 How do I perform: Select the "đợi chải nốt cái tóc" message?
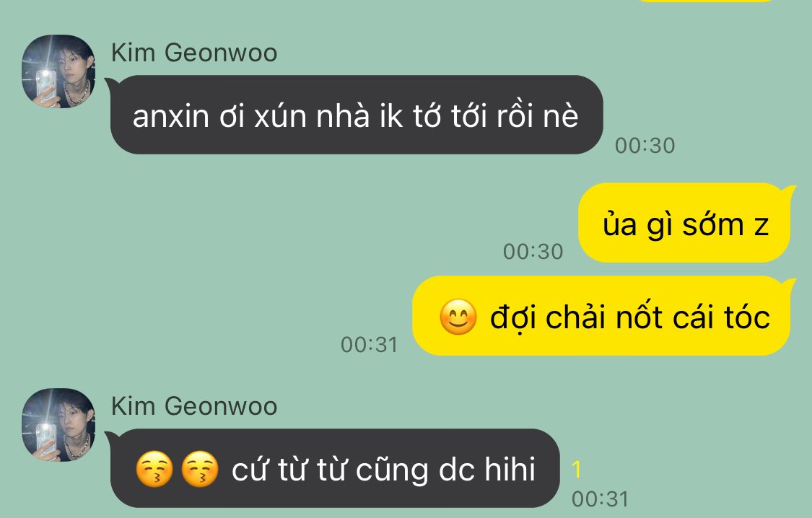tap(602, 316)
